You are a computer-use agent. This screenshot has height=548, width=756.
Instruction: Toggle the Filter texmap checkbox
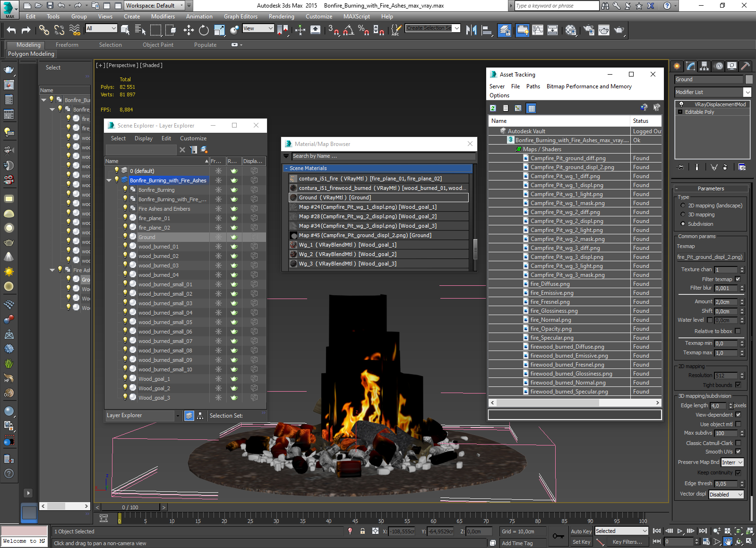click(x=738, y=279)
